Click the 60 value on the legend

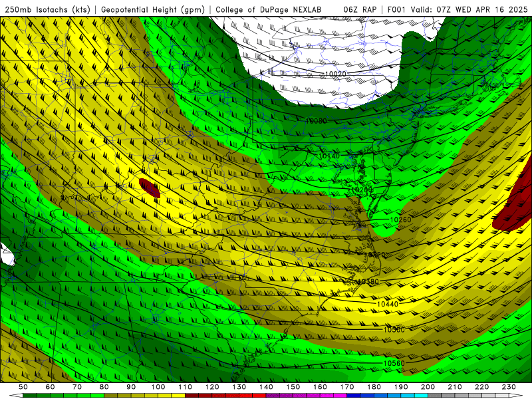[50, 387]
